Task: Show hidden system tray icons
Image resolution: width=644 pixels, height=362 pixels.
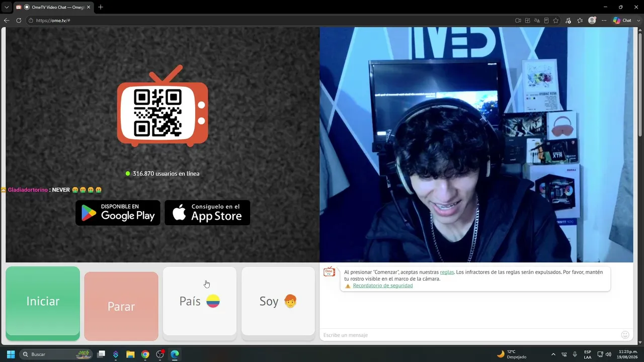Action: (x=553, y=354)
